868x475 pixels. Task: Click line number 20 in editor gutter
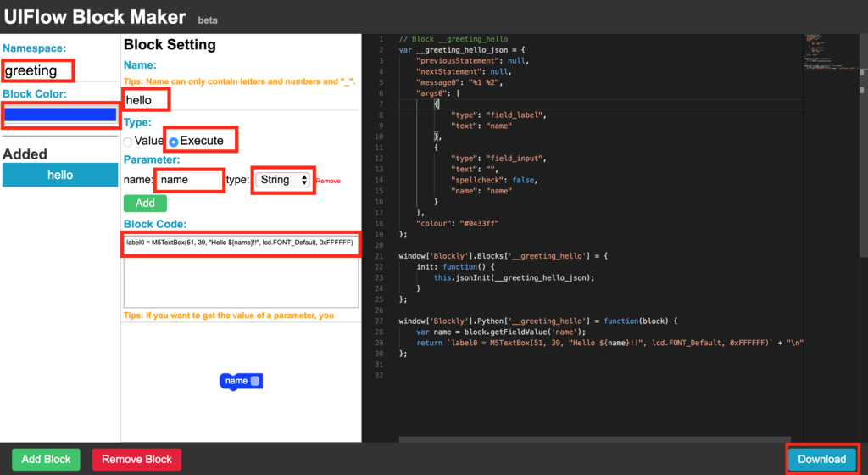(x=379, y=245)
